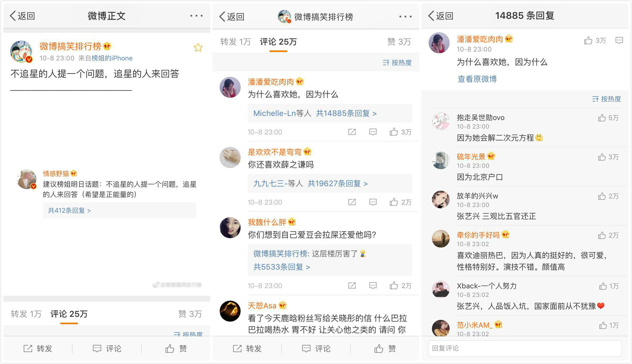The height and width of the screenshot is (364, 632).
Task: Open the 查看原微博 link
Action: point(477,79)
